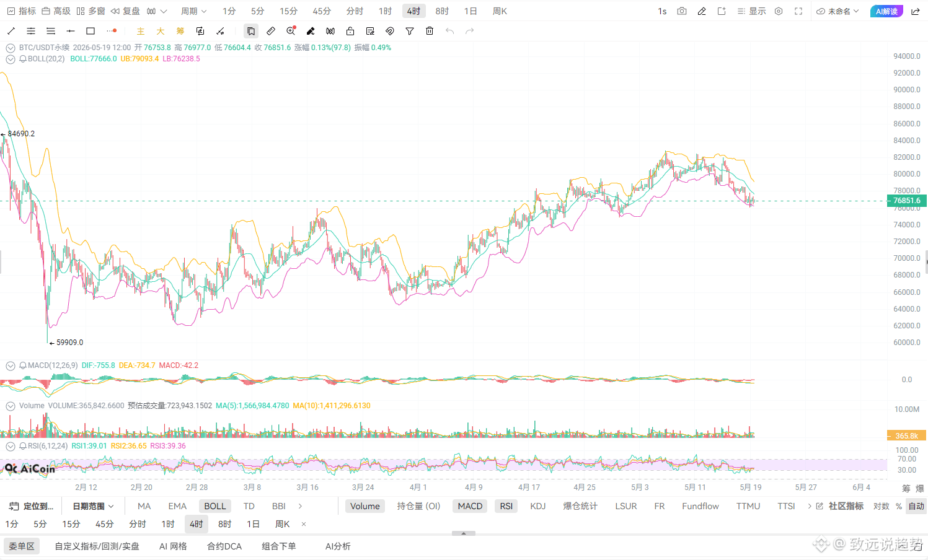Open chart settings hexagon icon
This screenshot has height=560, width=928.
pyautogui.click(x=779, y=11)
